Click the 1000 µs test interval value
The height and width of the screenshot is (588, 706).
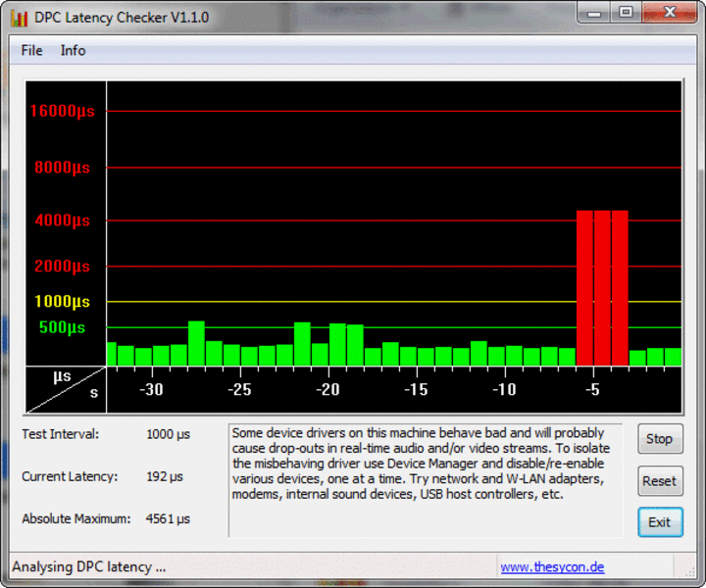[168, 434]
